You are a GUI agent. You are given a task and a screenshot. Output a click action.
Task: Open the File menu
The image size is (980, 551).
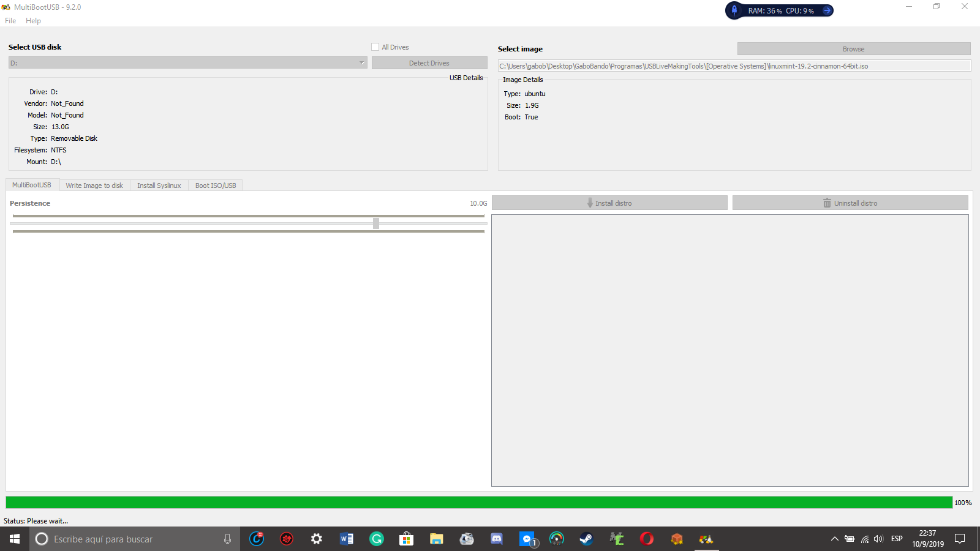point(10,21)
